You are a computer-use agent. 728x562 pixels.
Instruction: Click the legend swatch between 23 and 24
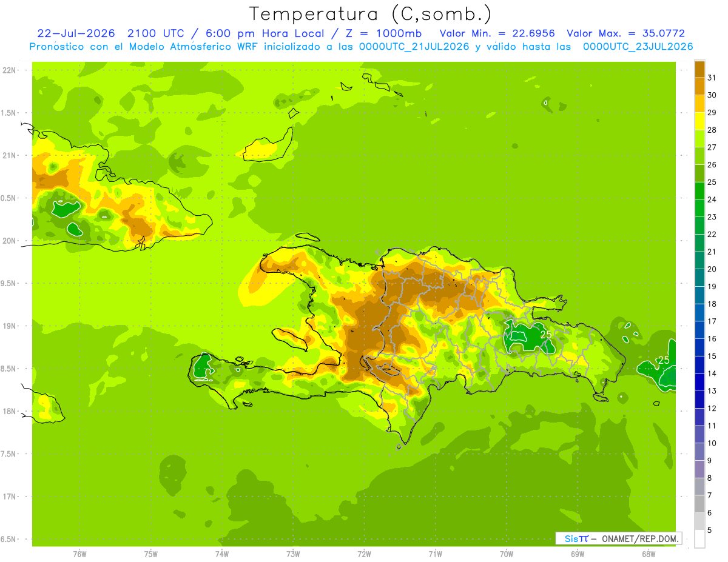click(699, 208)
